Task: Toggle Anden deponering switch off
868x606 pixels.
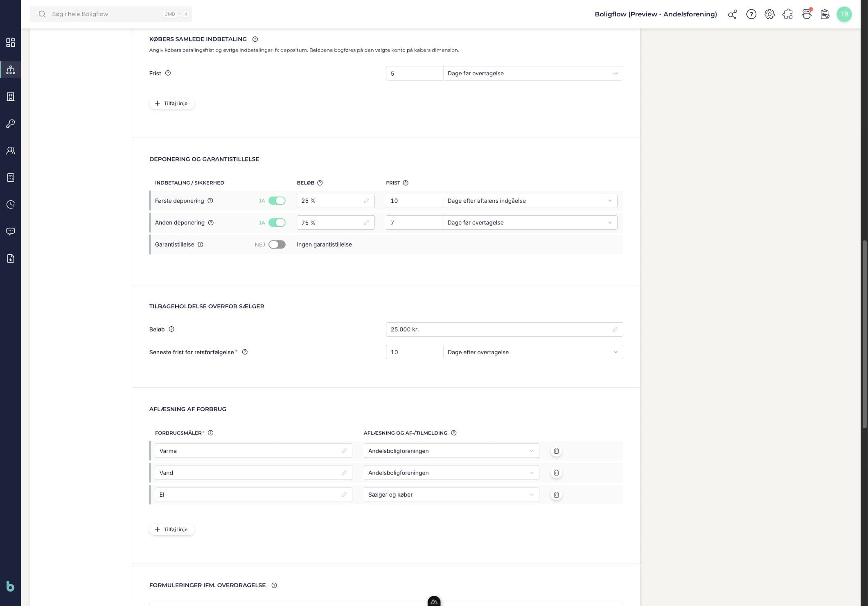Action: [x=277, y=223]
